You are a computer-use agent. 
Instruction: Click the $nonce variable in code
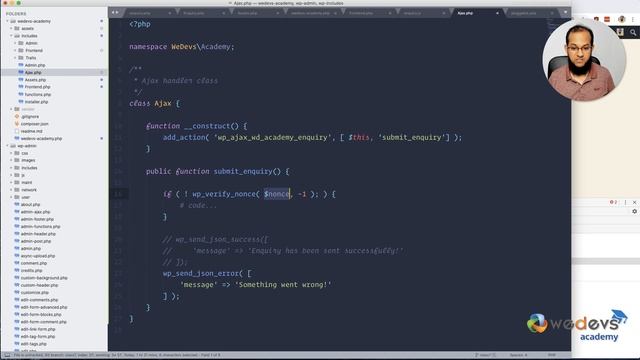pos(277,194)
